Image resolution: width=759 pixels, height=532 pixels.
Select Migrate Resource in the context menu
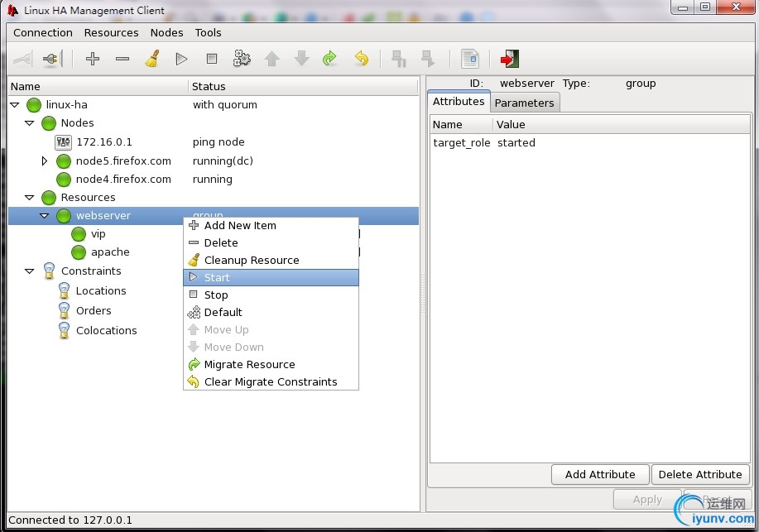[249, 365]
